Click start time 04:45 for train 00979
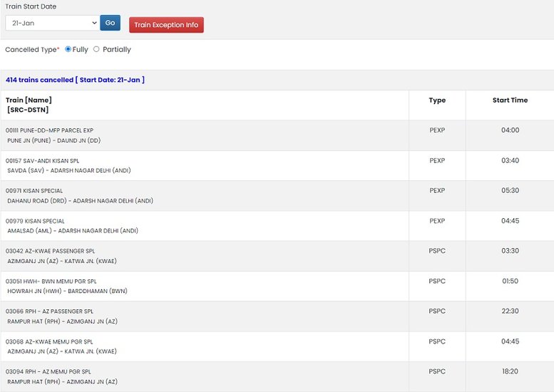 tap(511, 221)
